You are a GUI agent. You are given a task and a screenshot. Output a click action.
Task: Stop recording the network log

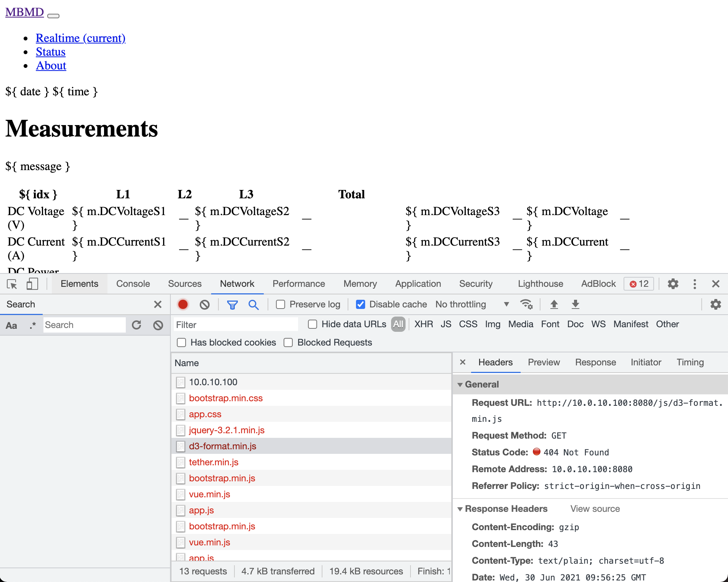point(183,304)
